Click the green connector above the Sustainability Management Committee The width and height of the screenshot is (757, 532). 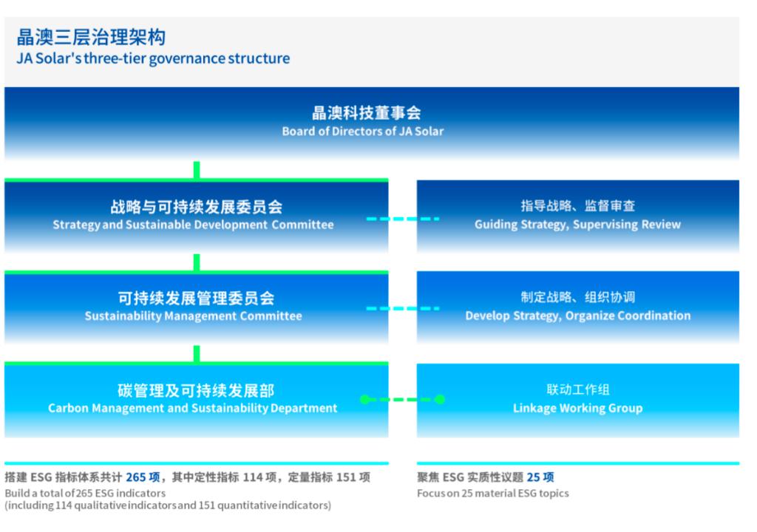(x=195, y=262)
